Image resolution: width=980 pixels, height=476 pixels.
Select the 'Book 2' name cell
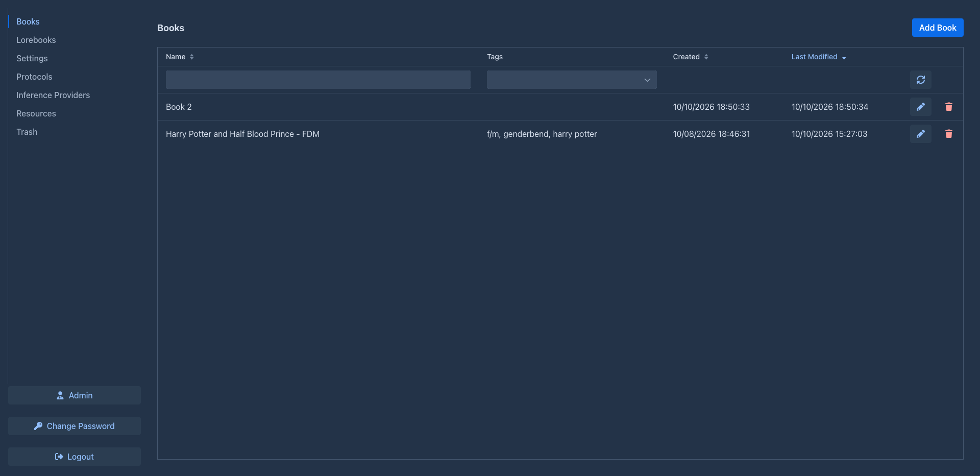179,107
